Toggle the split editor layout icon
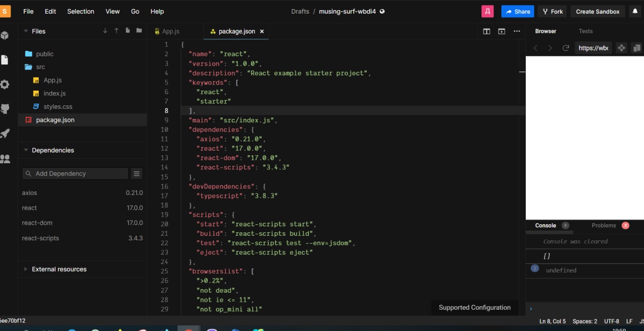 pos(487,31)
